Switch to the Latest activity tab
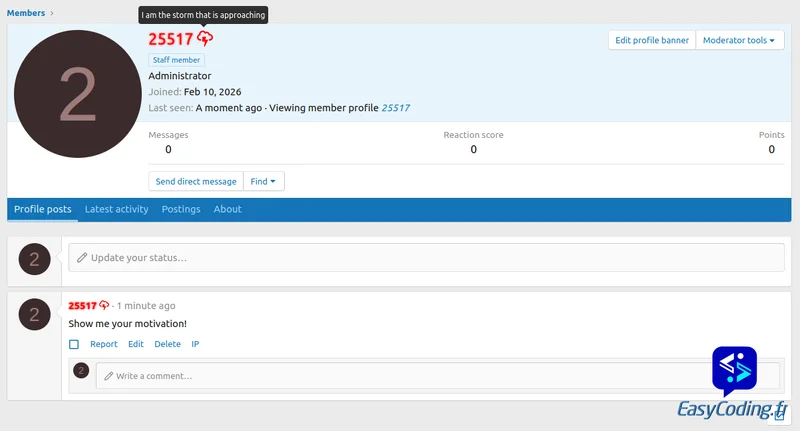 (x=116, y=209)
